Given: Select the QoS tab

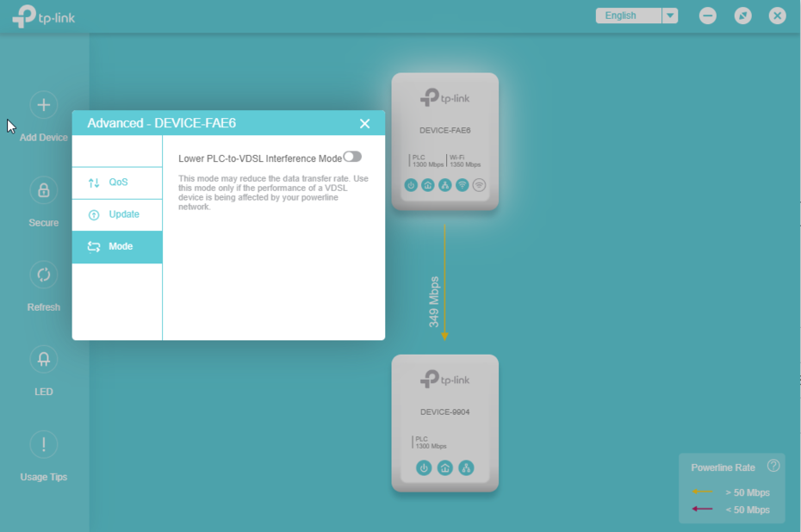Looking at the screenshot, I should [117, 182].
